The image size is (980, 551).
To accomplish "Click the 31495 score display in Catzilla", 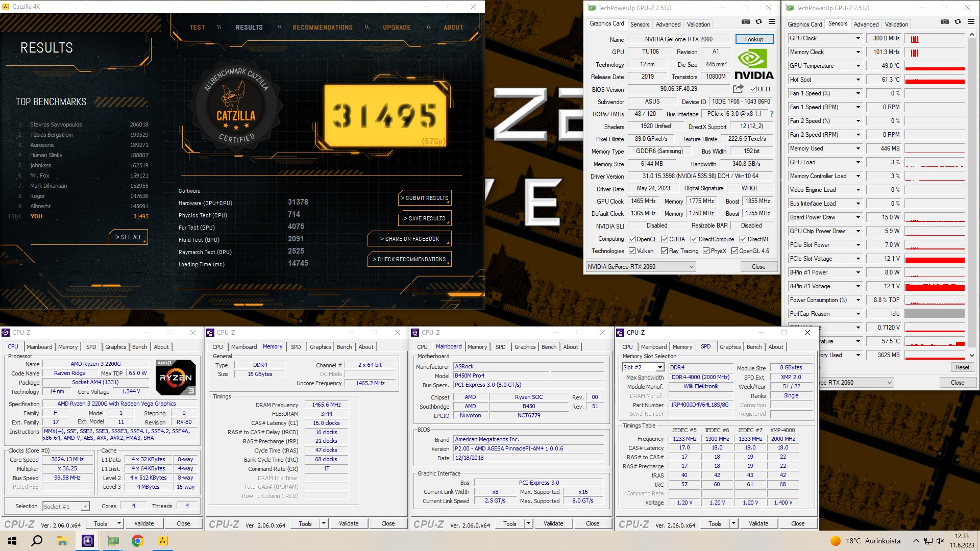I will pyautogui.click(x=385, y=116).
